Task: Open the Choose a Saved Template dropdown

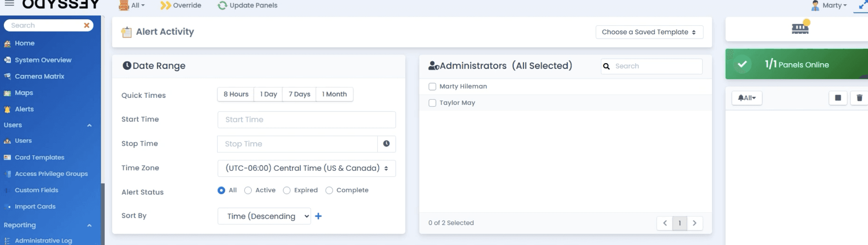Action: coord(649,32)
